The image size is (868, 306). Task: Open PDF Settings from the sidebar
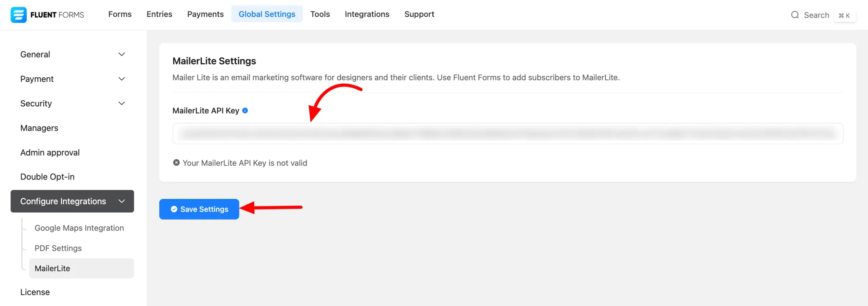point(58,248)
